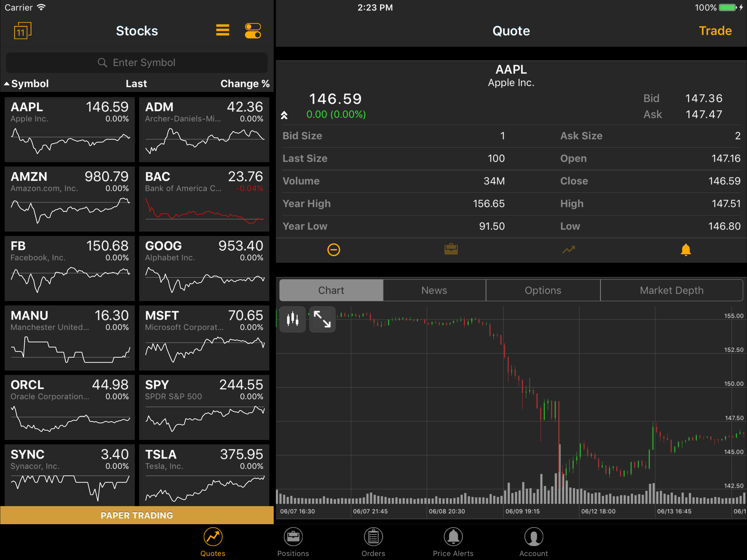747x560 pixels.
Task: Tap the 06/12 18:00 chart time label
Action: coord(598,511)
